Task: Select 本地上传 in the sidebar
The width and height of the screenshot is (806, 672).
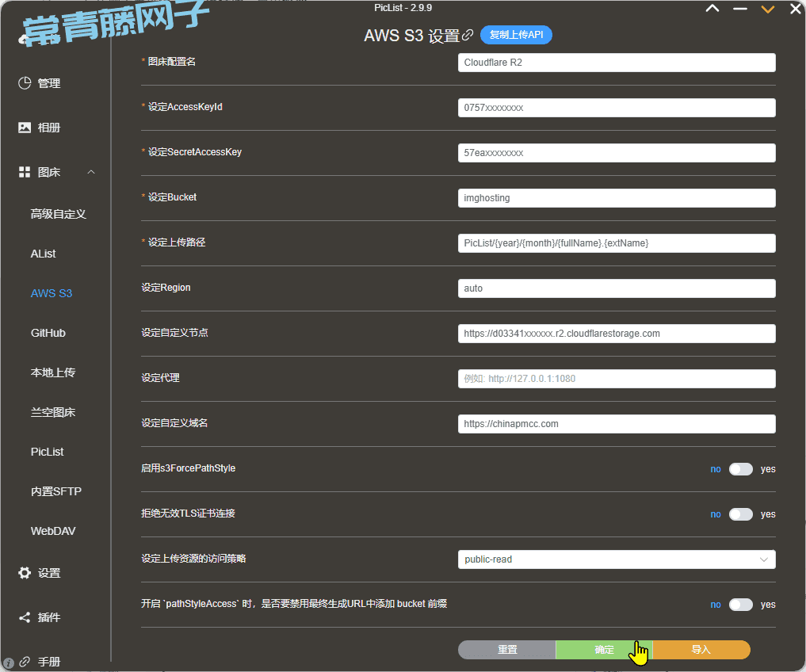Action: click(53, 372)
